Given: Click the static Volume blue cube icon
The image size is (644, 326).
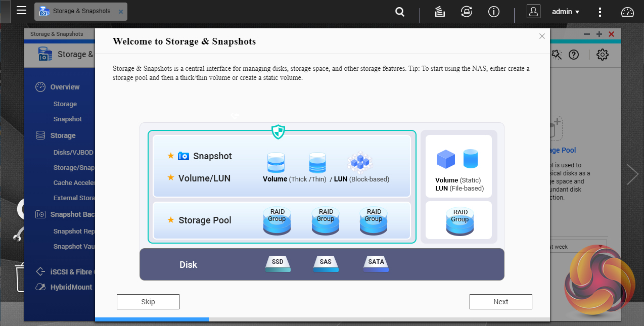Looking at the screenshot, I should (445, 159).
